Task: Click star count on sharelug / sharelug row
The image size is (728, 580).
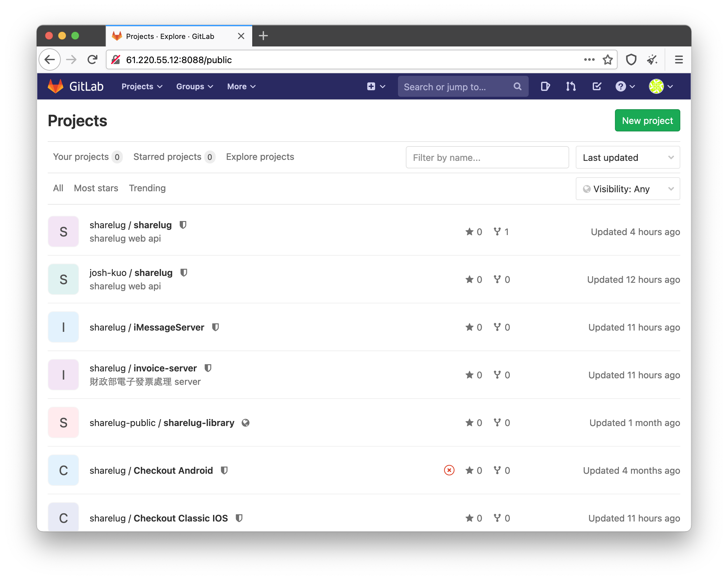Action: point(473,232)
